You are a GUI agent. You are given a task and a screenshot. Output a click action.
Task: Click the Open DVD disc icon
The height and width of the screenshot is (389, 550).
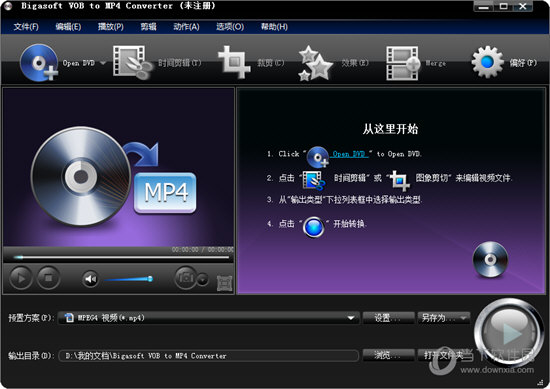39,63
